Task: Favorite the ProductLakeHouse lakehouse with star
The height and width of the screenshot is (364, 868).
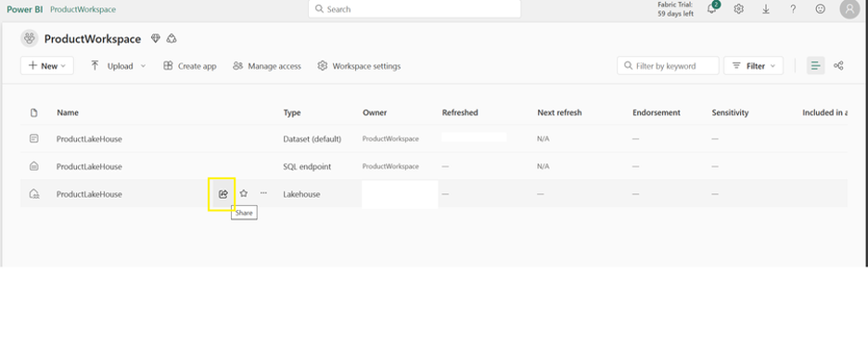Action: point(244,193)
